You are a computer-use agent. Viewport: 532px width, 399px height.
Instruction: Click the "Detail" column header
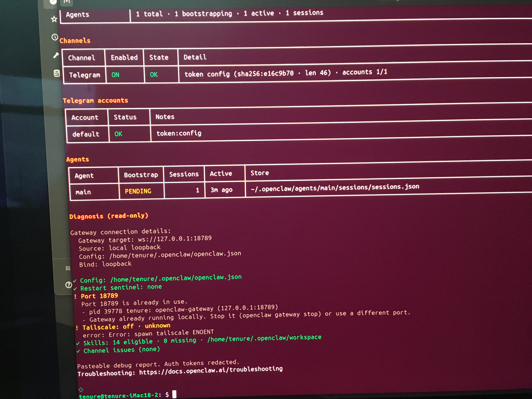tap(195, 57)
